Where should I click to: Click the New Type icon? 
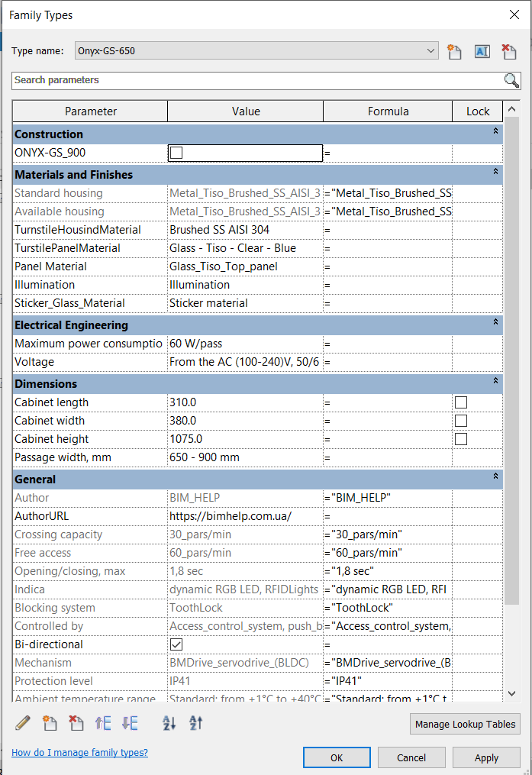coord(455,51)
